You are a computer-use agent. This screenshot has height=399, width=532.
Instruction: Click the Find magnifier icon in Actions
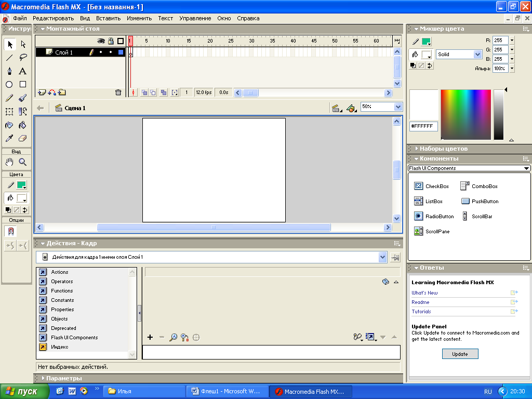pyautogui.click(x=173, y=337)
